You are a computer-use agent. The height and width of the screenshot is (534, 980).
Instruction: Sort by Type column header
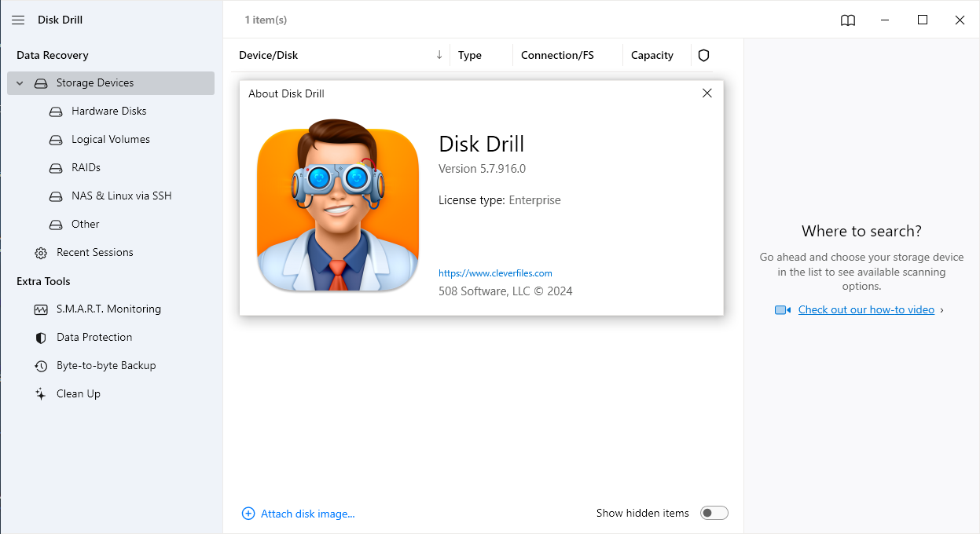[x=470, y=56]
